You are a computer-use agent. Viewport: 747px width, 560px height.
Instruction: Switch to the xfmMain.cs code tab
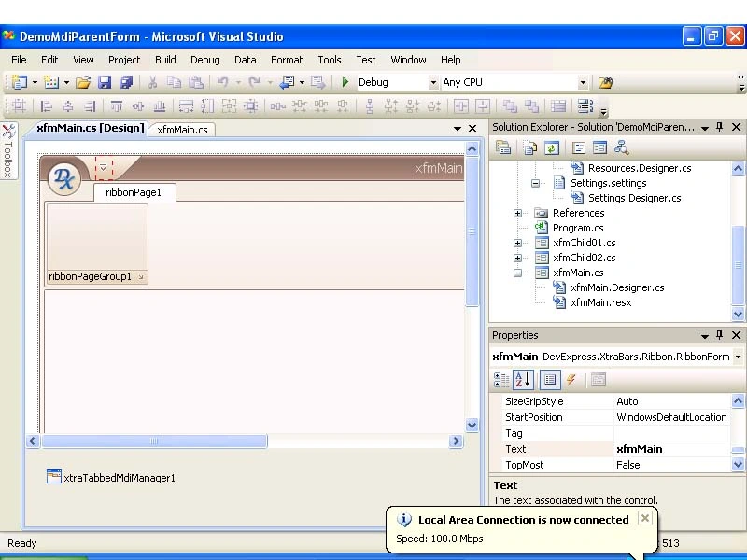tap(182, 130)
